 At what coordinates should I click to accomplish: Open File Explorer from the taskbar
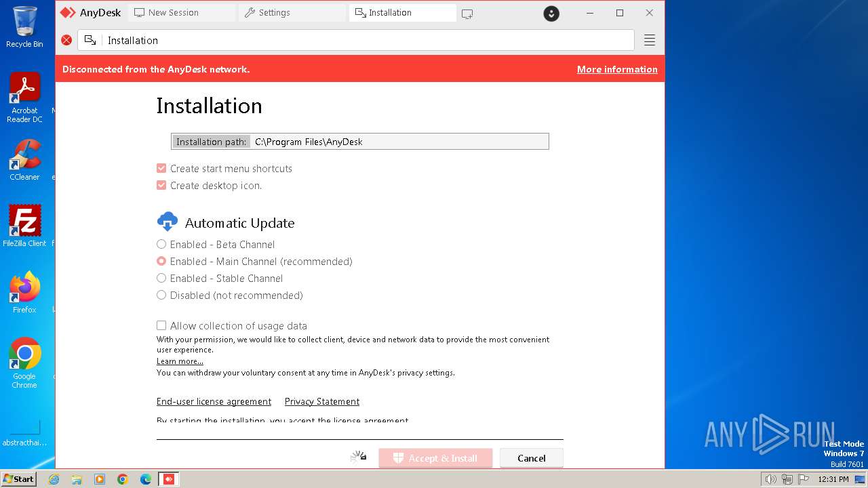coord(77,479)
